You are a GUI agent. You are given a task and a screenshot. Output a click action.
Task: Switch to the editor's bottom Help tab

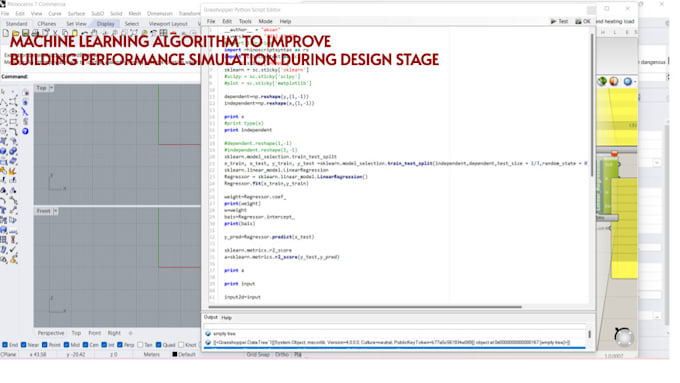point(226,318)
